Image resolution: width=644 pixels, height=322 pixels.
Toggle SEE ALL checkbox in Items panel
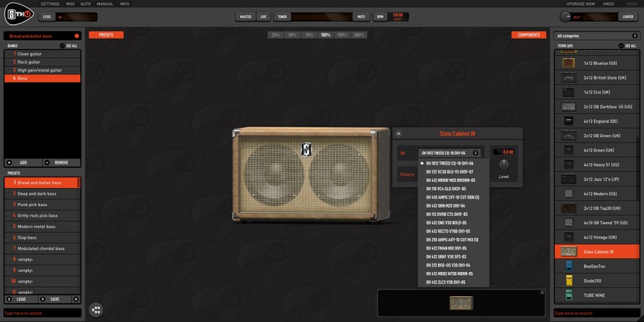pyautogui.click(x=621, y=46)
